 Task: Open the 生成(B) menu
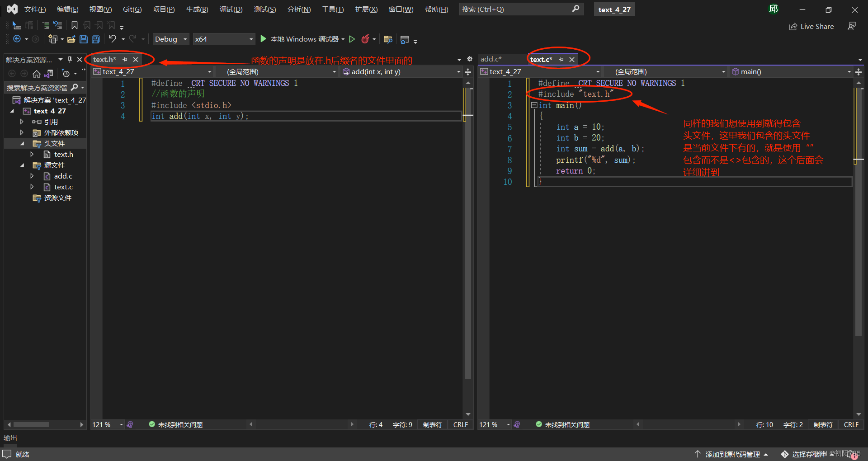point(197,9)
